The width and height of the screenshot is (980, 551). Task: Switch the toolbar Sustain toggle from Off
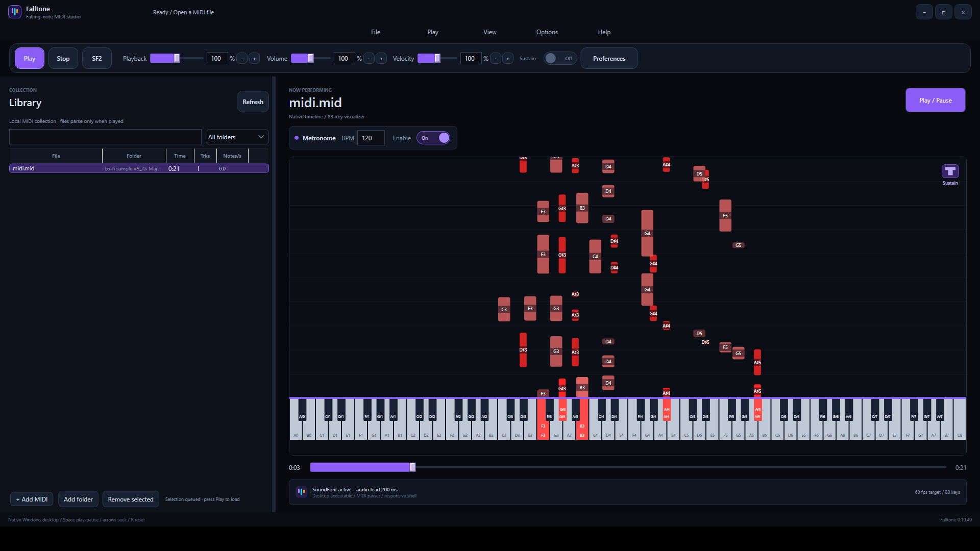tap(560, 58)
